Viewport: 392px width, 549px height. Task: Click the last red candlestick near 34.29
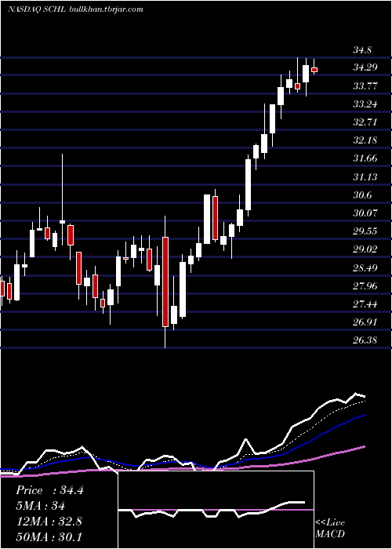[314, 70]
